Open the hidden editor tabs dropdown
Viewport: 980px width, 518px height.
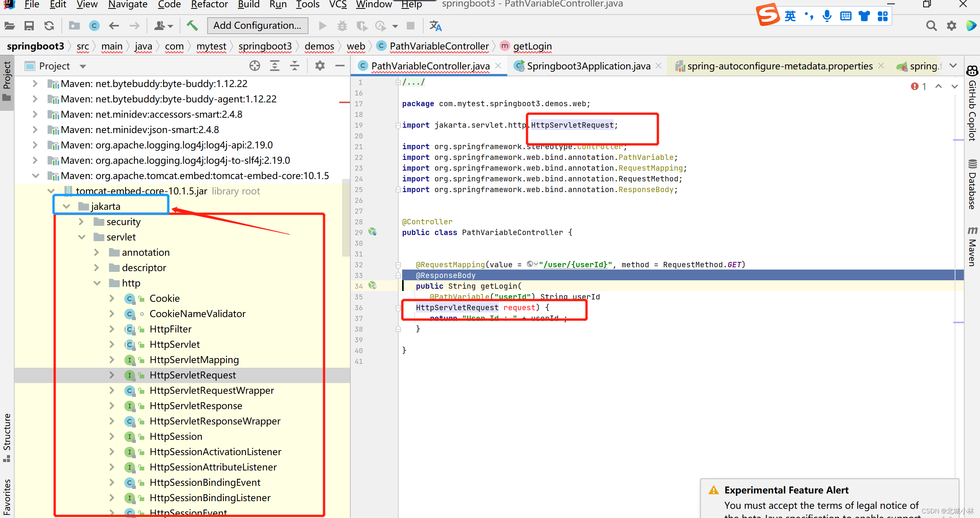953,66
